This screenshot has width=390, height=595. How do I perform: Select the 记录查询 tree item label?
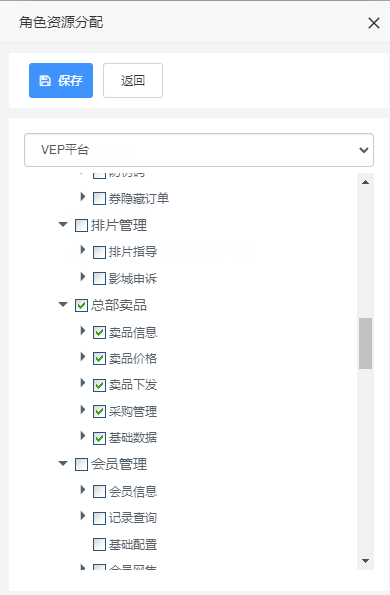coord(133,518)
